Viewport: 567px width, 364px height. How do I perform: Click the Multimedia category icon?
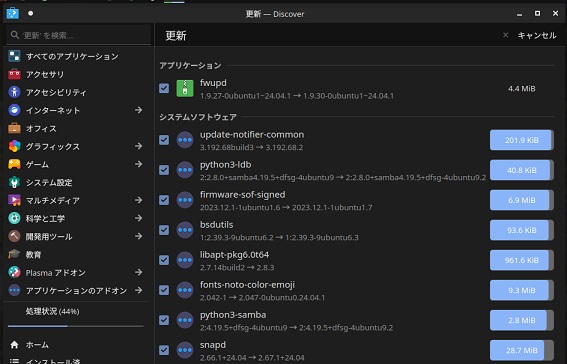(14, 200)
